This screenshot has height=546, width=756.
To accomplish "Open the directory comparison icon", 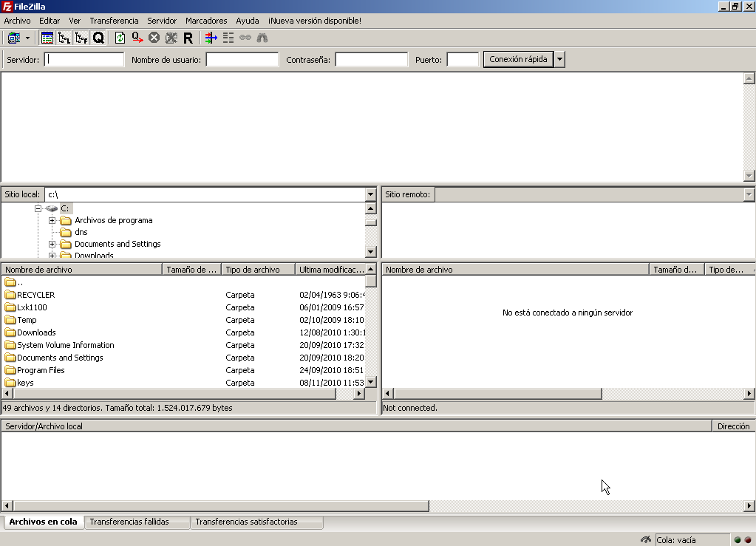I will coord(228,38).
